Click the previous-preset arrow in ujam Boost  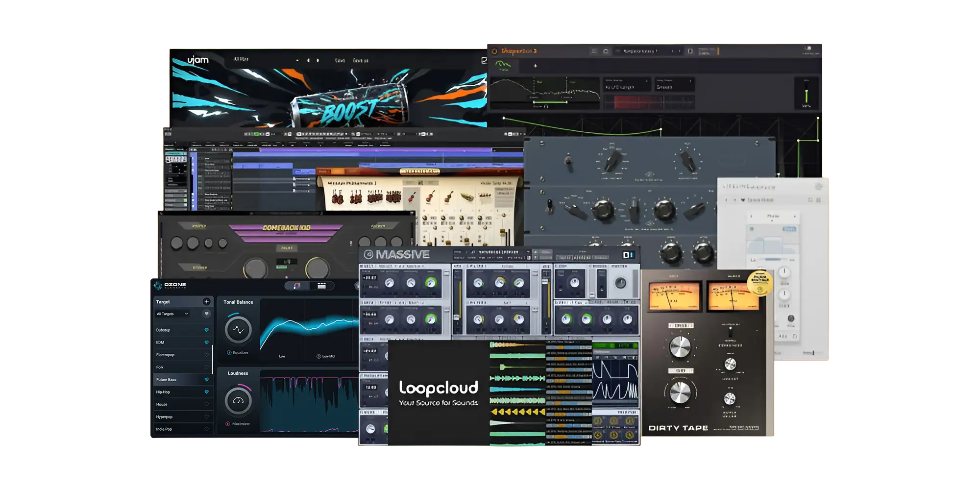click(x=309, y=61)
